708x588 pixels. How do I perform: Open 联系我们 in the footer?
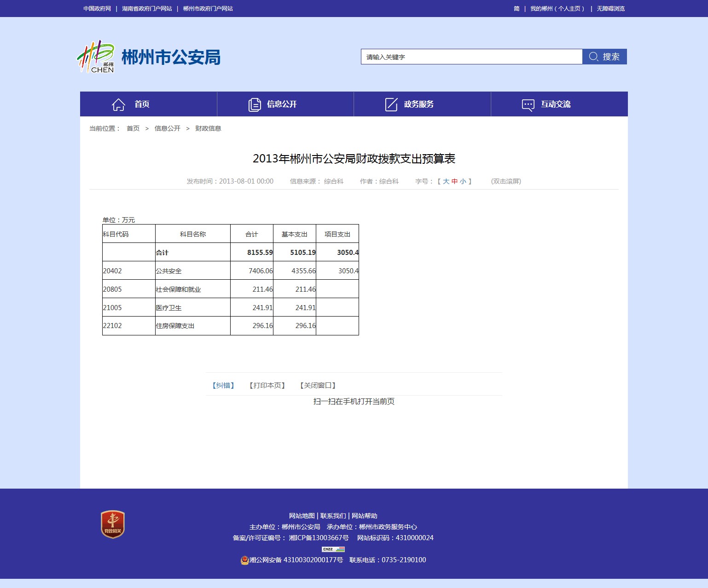[x=333, y=516]
